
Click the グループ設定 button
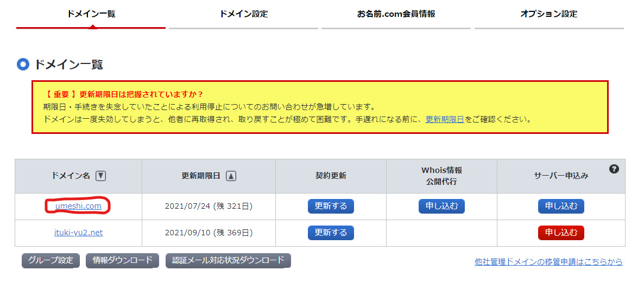pos(50,260)
